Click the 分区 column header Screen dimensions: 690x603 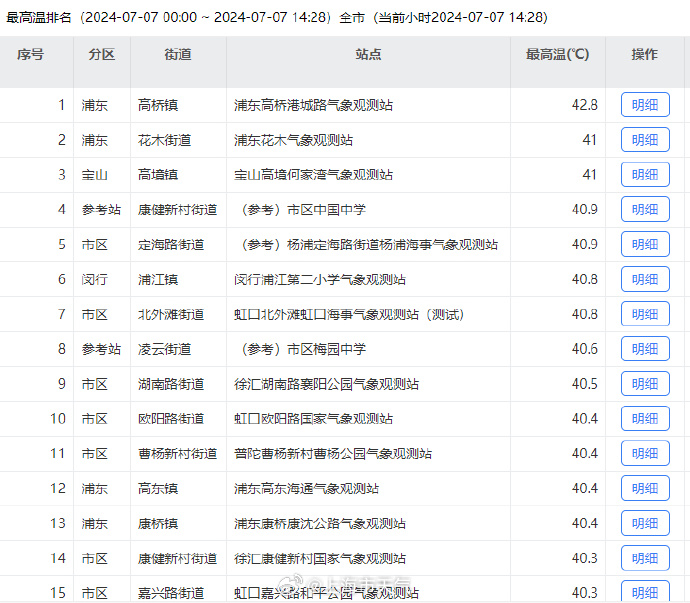[101, 54]
